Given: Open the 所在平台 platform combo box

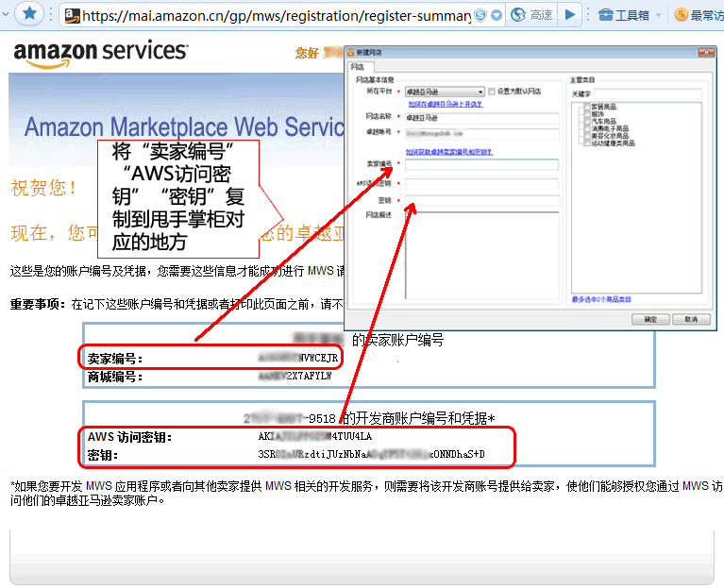Looking at the screenshot, I should 445,92.
